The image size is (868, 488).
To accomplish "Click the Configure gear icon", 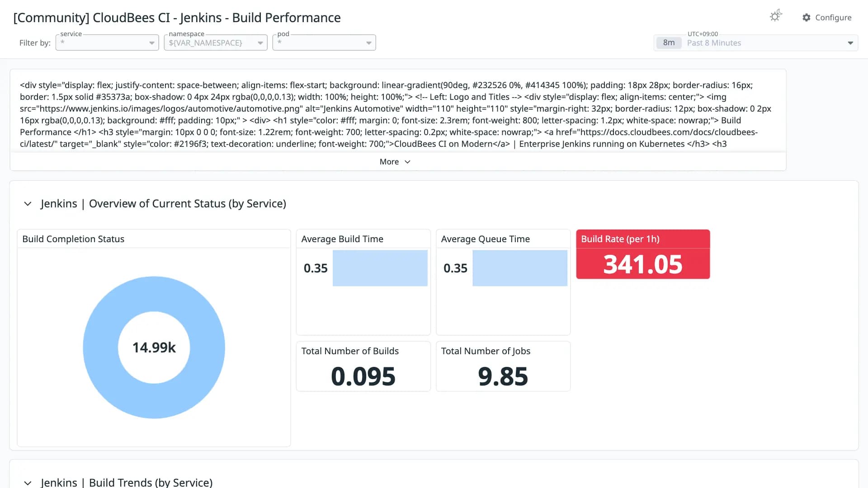I will point(807,17).
